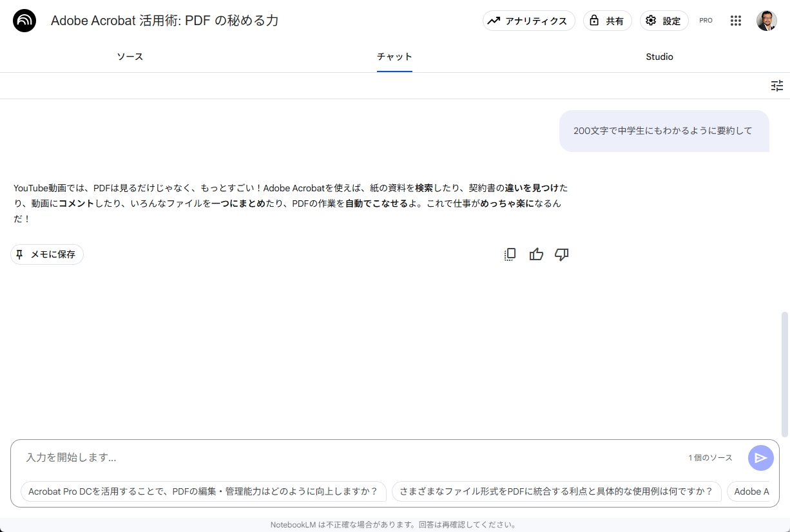Select suggestion about Acrobat Pro DC 編集・管理能力
Viewport: 790px width, 532px height.
coord(204,491)
